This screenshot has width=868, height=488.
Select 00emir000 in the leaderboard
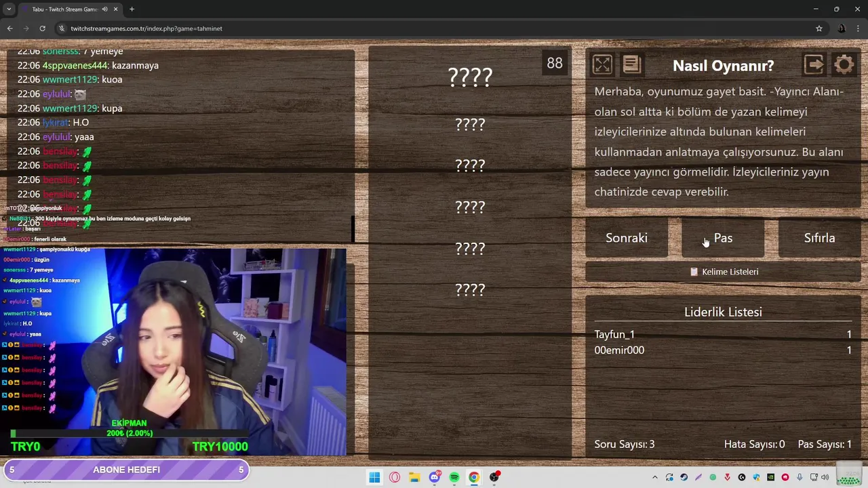pyautogui.click(x=619, y=350)
